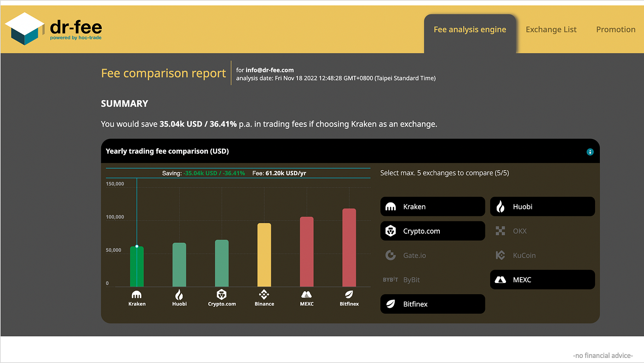Click the 'Select max. 5 exchanges to compare (5/5)' text
This screenshot has height=363, width=644.
[445, 173]
